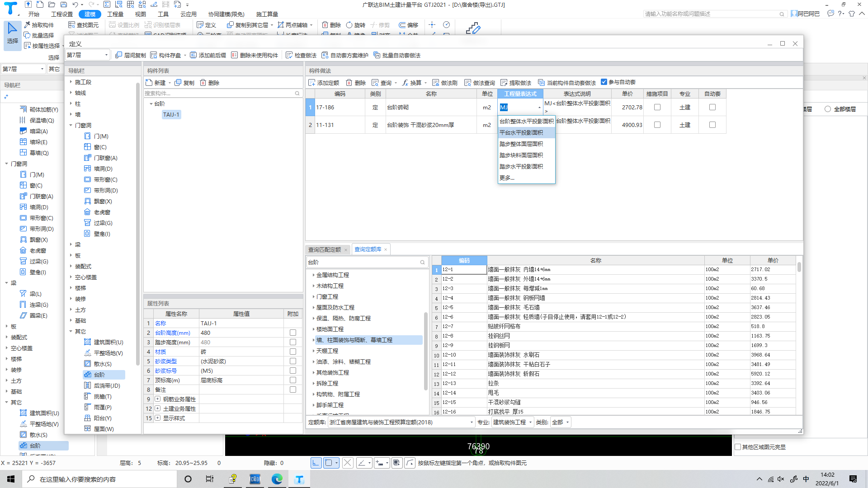The image size is (868, 488).
Task: Toggle 附加 checkbox for 材质 property
Action: pos(293,352)
